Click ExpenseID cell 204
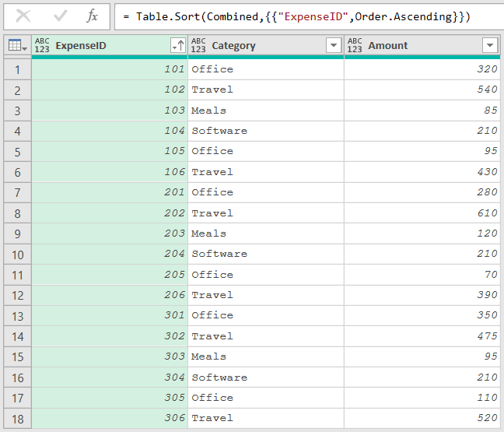This screenshot has width=504, height=432. pyautogui.click(x=110, y=254)
